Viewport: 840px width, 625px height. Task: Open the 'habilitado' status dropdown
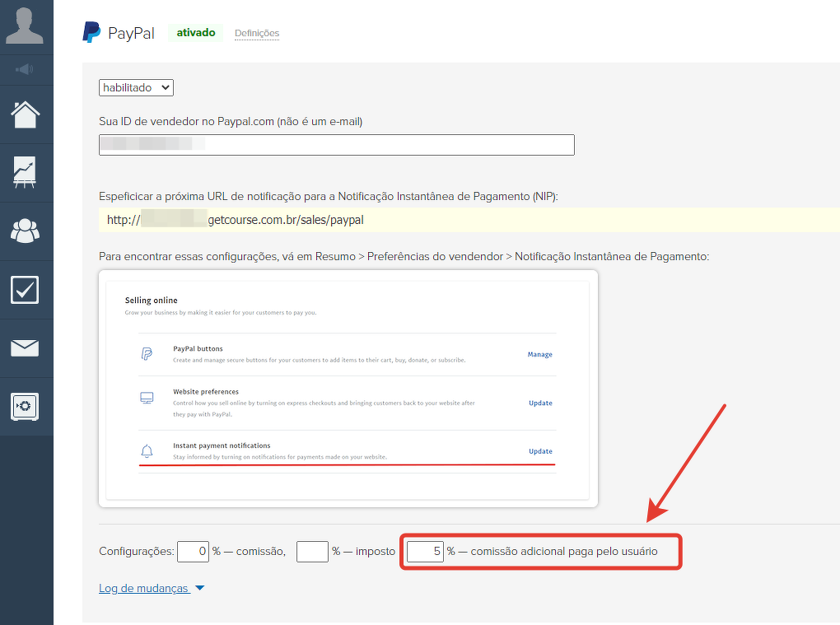(x=136, y=87)
